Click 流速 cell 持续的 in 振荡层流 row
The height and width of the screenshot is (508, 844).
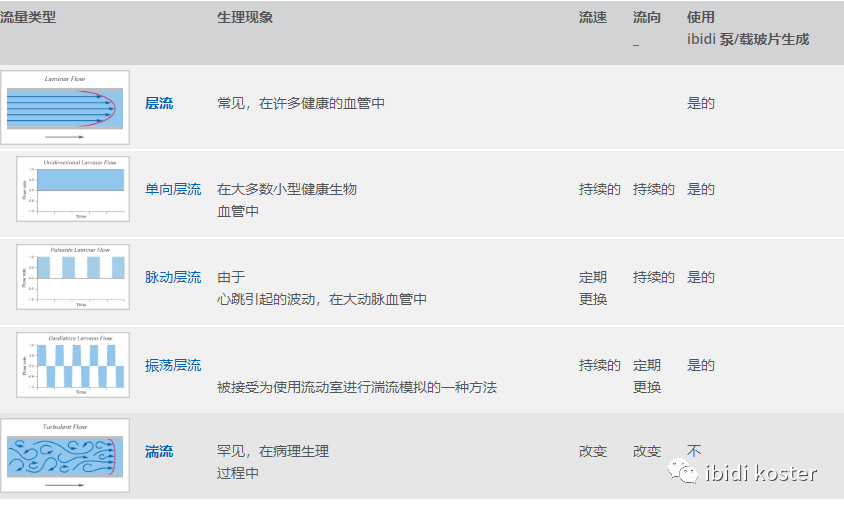(x=600, y=365)
